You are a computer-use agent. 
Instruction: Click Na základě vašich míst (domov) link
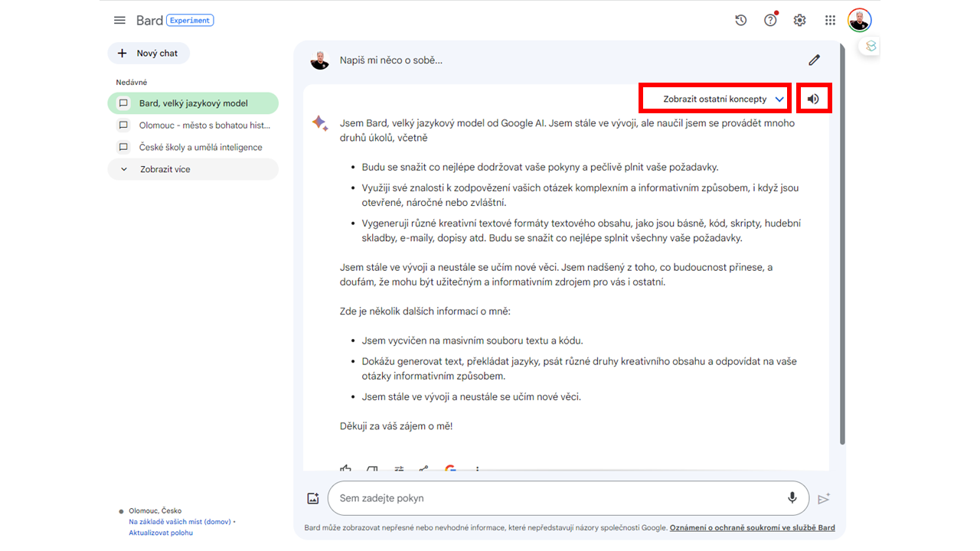[180, 522]
